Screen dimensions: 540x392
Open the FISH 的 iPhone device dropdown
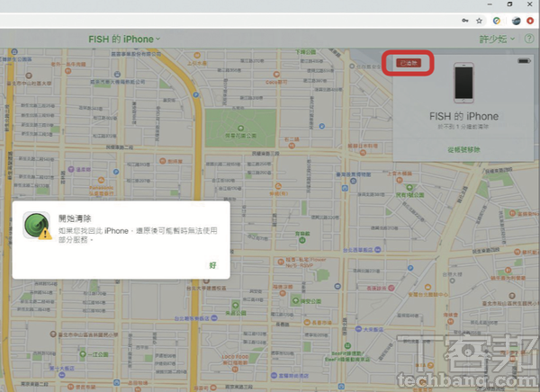(x=124, y=40)
